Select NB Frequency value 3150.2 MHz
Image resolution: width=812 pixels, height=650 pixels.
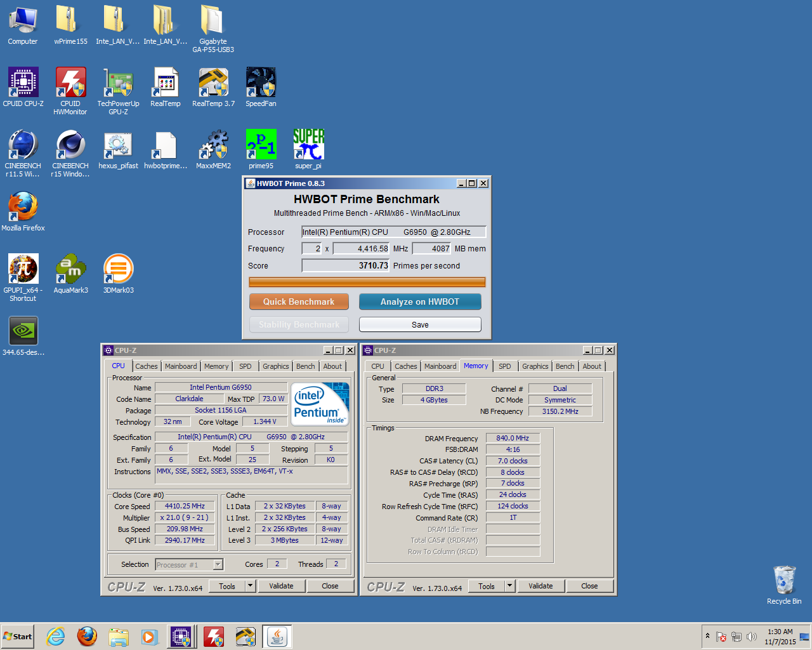click(x=560, y=411)
